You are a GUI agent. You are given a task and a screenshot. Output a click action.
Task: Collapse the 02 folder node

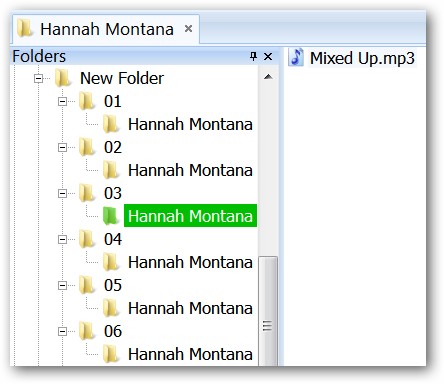[x=62, y=147]
